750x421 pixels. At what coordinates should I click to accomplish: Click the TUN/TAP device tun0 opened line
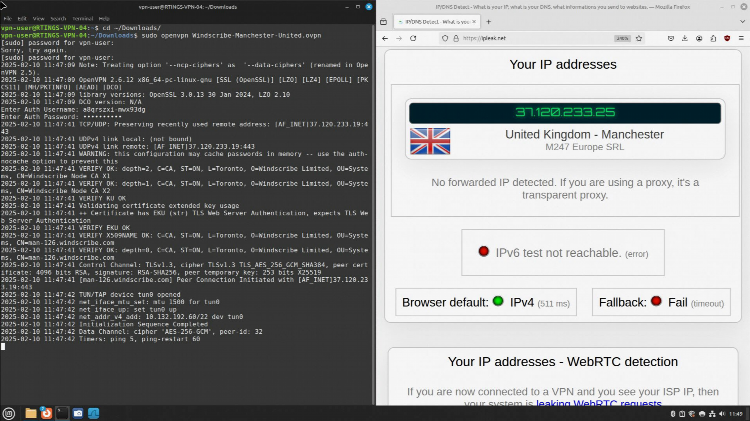point(90,295)
